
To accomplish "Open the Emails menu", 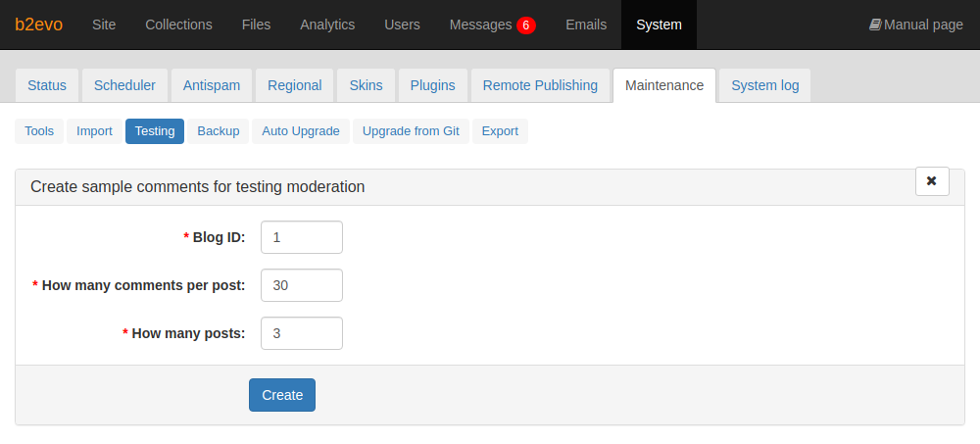I will tap(586, 25).
